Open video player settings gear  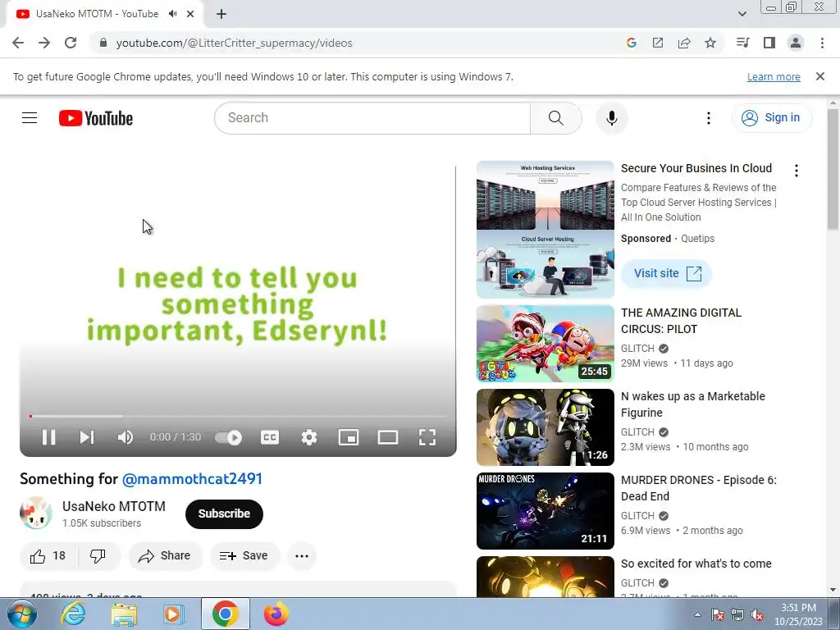[309, 437]
